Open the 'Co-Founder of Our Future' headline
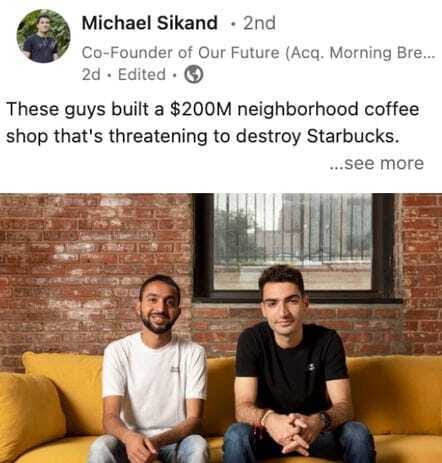The height and width of the screenshot is (463, 442). 180,53
